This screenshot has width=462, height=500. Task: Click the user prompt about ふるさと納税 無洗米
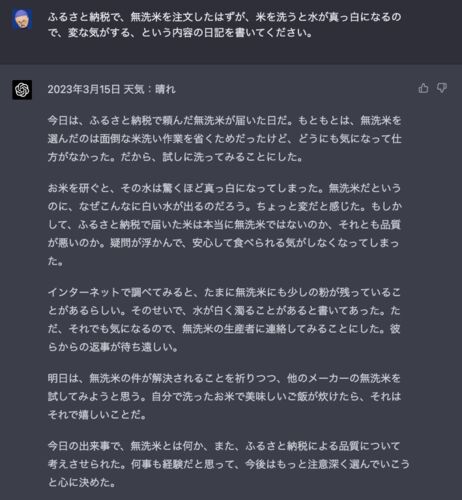coord(224,25)
